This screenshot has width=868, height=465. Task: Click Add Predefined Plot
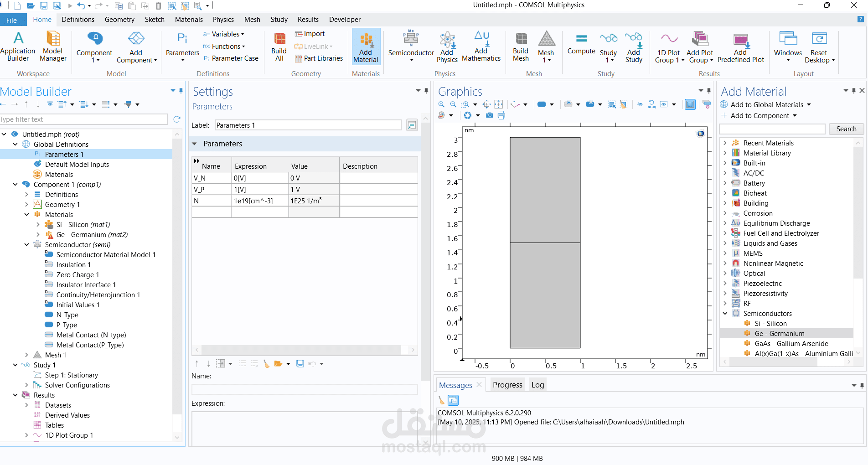click(741, 47)
